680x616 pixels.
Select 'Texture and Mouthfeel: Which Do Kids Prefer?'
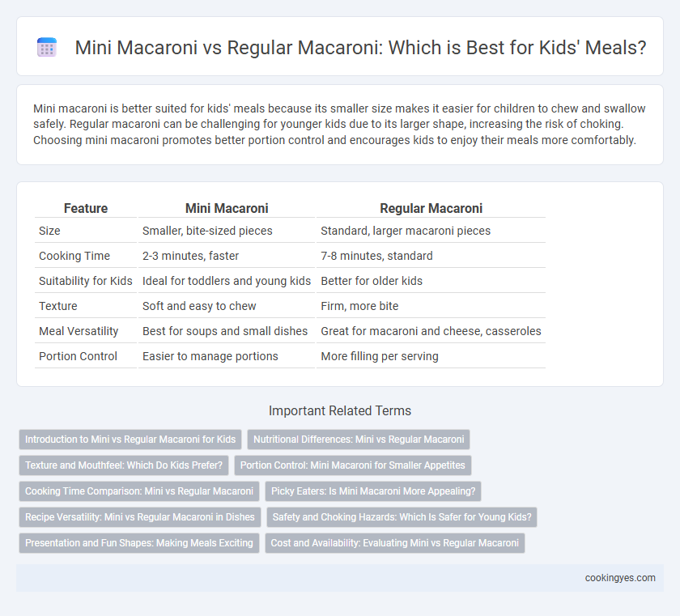[124, 465]
